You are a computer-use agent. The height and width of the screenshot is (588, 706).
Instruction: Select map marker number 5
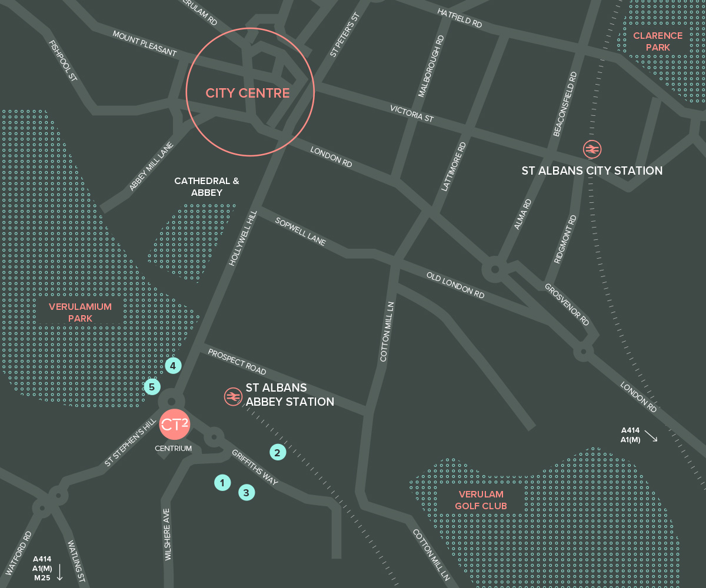[x=152, y=387]
